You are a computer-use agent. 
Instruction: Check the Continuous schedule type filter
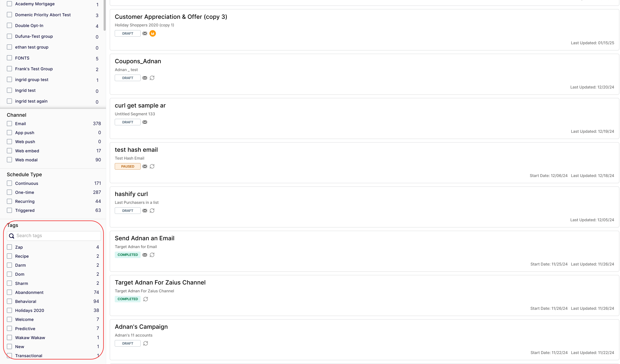pyautogui.click(x=9, y=183)
